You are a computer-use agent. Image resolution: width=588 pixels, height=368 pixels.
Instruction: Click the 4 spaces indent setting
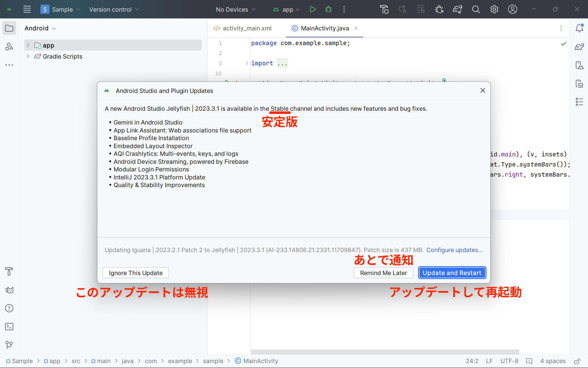pyautogui.click(x=553, y=361)
